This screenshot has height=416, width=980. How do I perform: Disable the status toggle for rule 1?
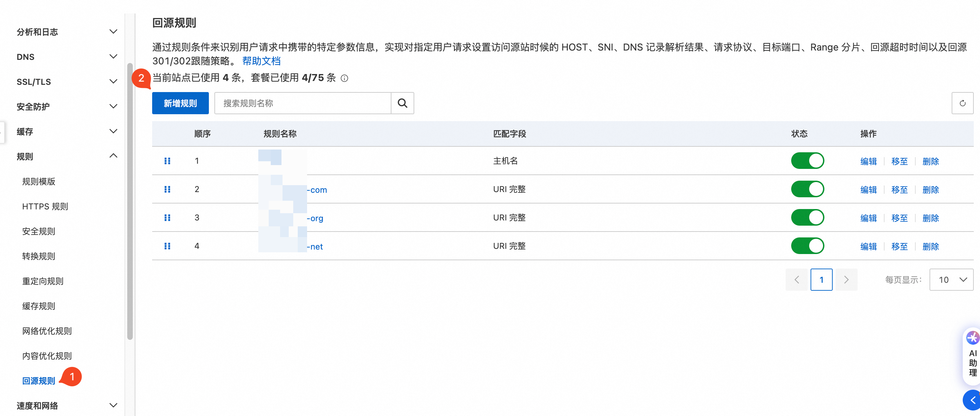[x=807, y=161]
